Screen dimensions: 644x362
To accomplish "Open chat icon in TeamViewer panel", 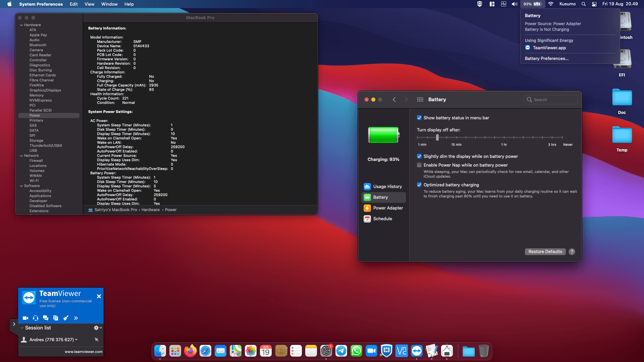I will click(x=46, y=318).
